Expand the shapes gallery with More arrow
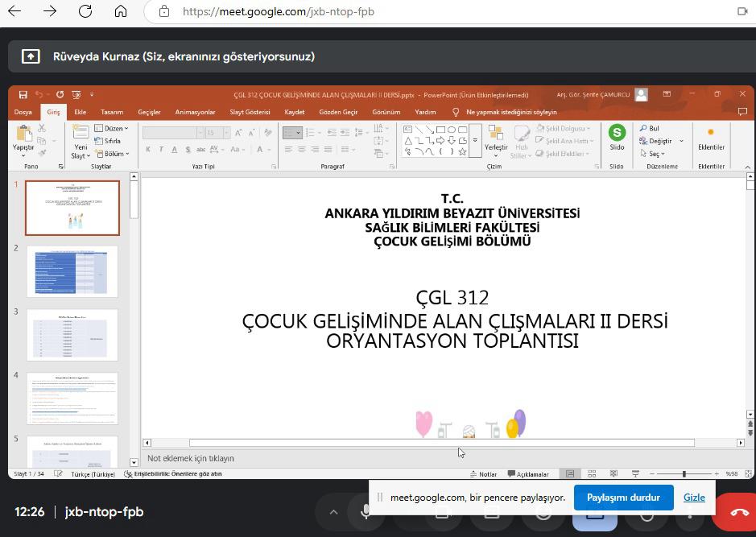Viewport: 756px width, 537px height. pyautogui.click(x=476, y=140)
